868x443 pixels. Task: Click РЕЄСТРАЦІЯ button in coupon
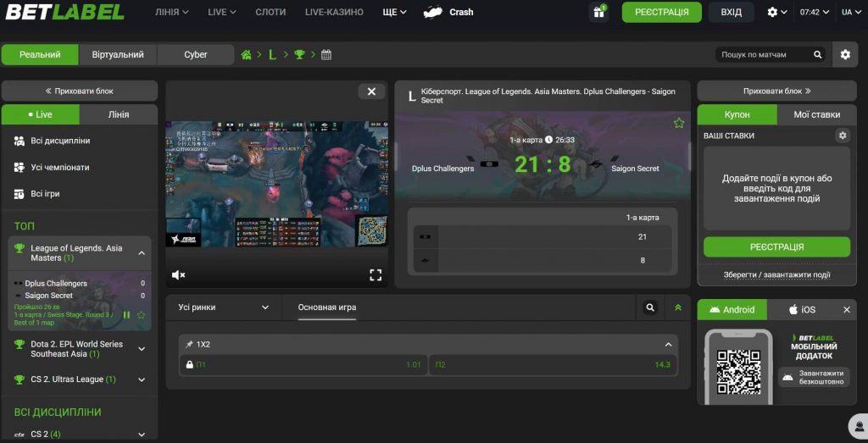pos(776,246)
